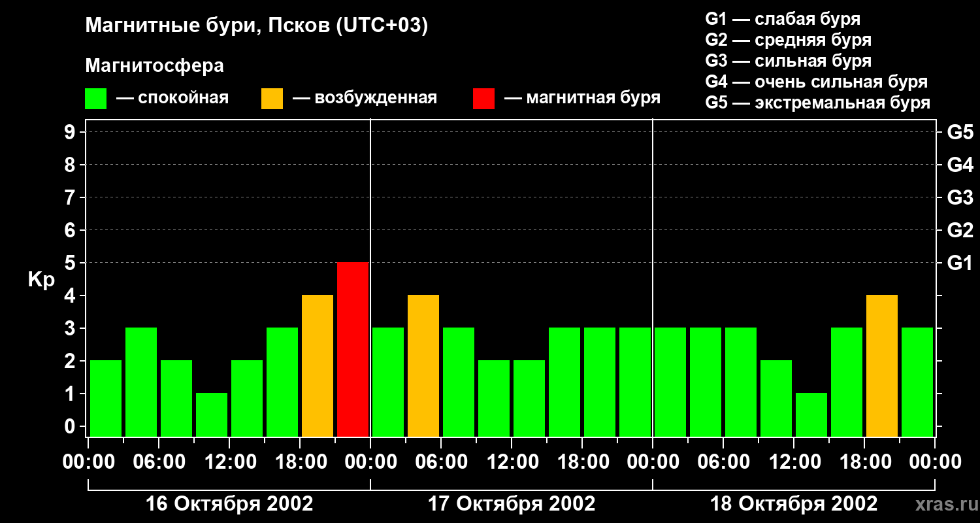This screenshot has height=523, width=980.
Task: Select the Kp 1 green bar on 16 October
Action: click(x=212, y=415)
